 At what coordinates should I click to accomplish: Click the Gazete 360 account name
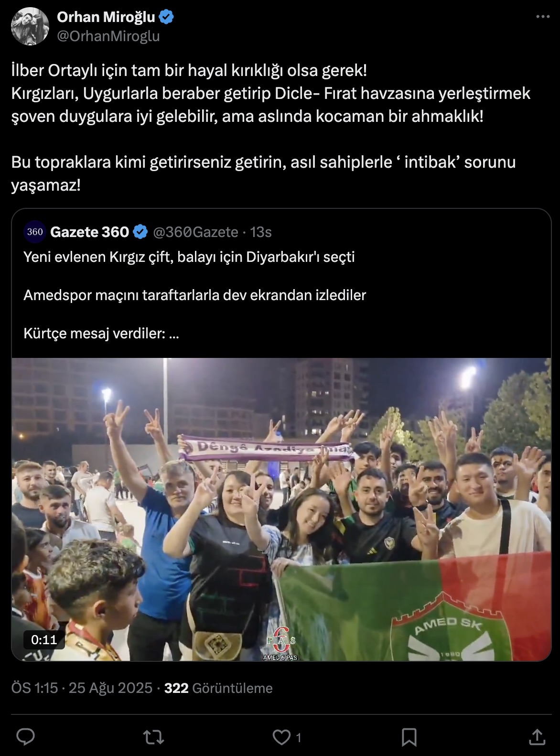pos(89,232)
